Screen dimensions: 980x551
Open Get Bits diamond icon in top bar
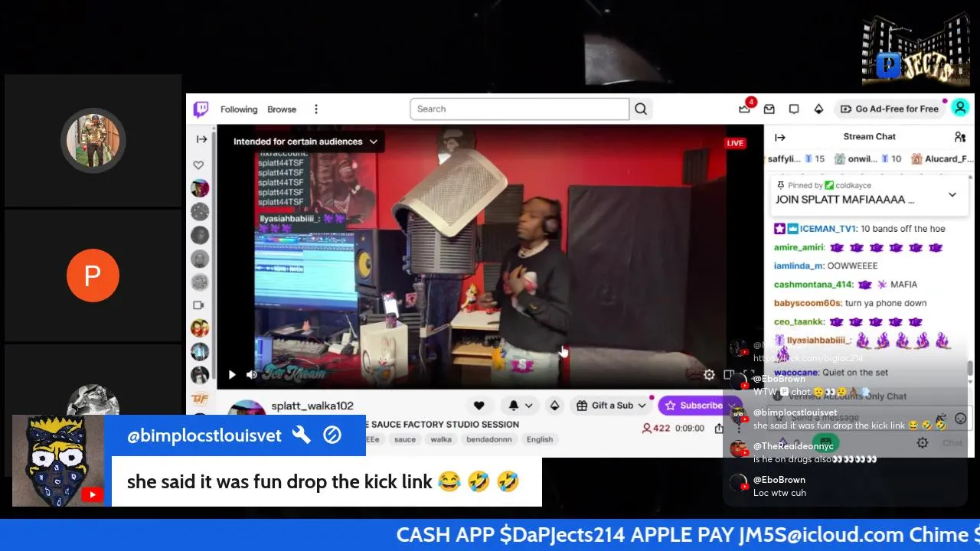pyautogui.click(x=818, y=109)
